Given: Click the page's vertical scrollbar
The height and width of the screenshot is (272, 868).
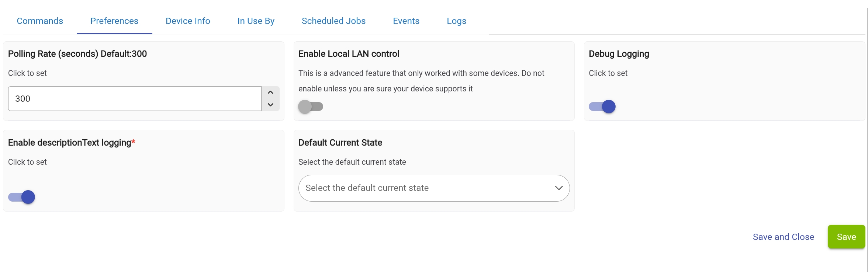Looking at the screenshot, I should [867, 136].
